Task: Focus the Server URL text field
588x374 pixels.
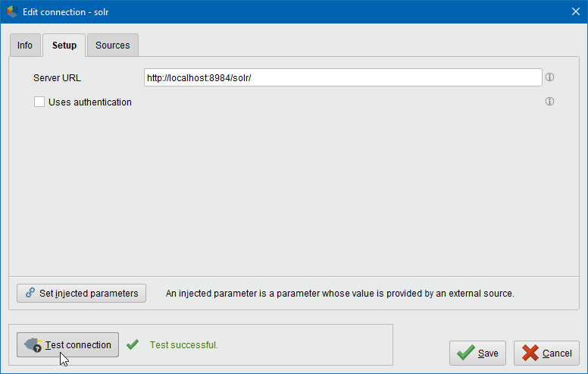Action: 342,77
